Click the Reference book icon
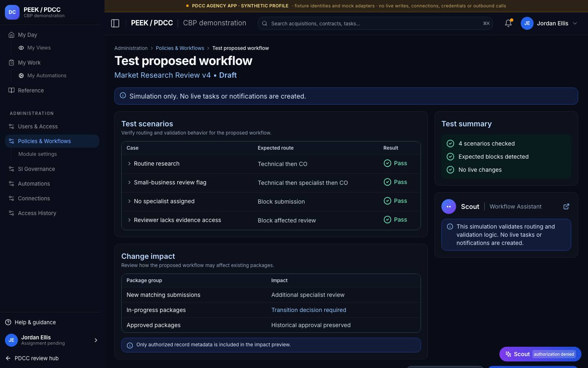The width and height of the screenshot is (588, 368). pyautogui.click(x=11, y=90)
